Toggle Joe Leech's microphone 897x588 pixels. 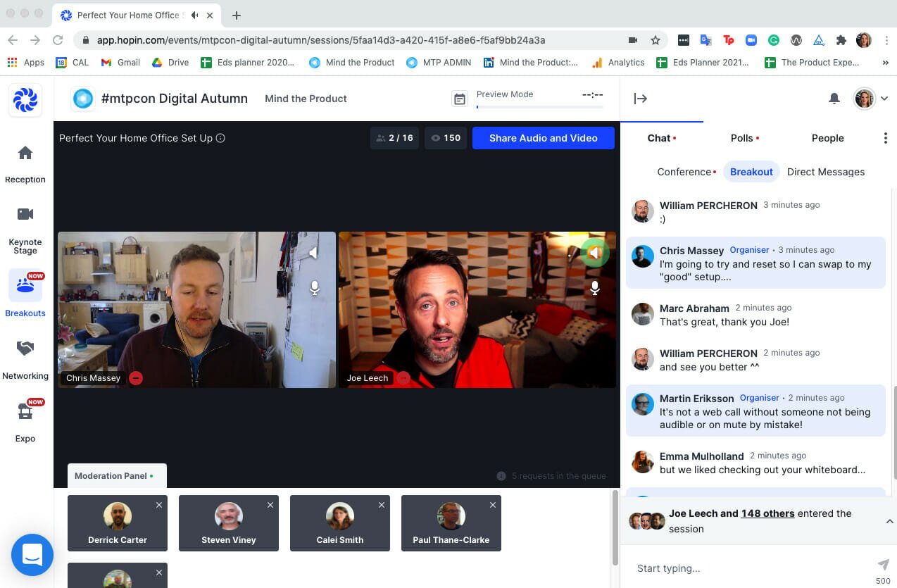(x=595, y=288)
